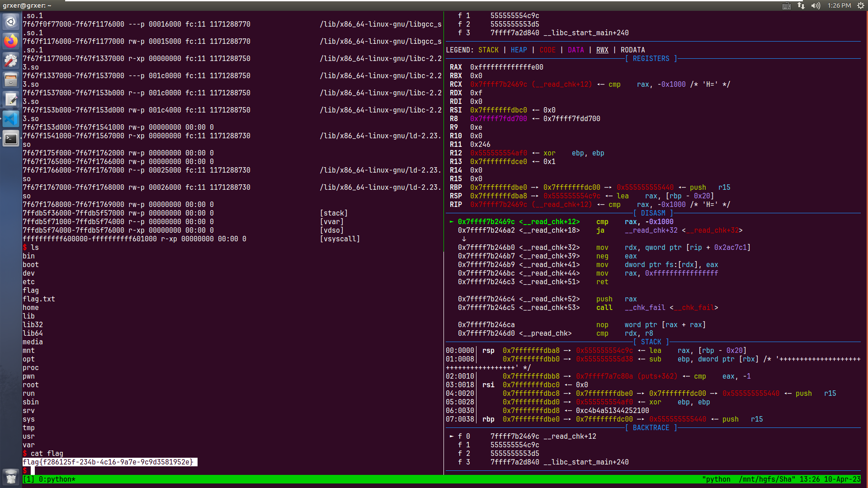Click the RDX register value 0xf
The image size is (868, 488).
[x=476, y=93]
